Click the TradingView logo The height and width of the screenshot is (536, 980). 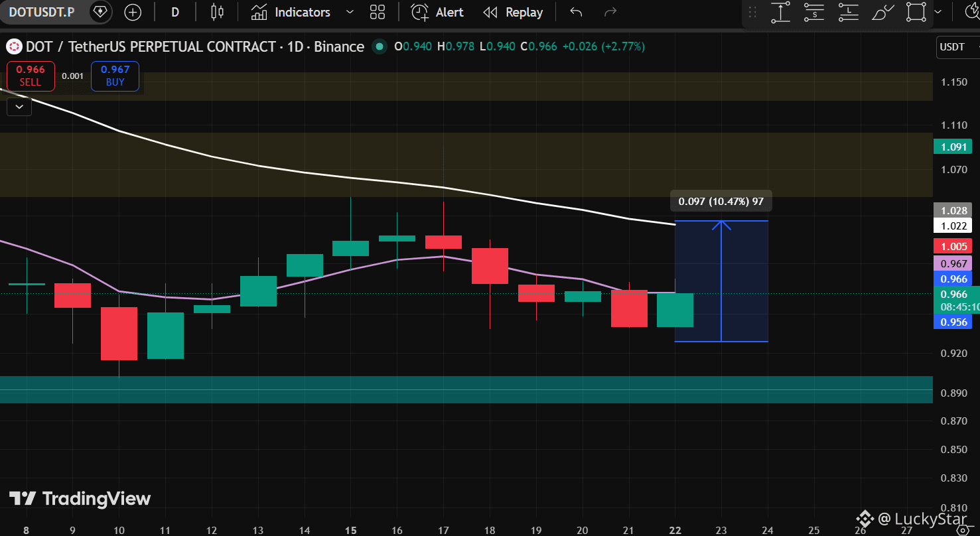(x=80, y=499)
